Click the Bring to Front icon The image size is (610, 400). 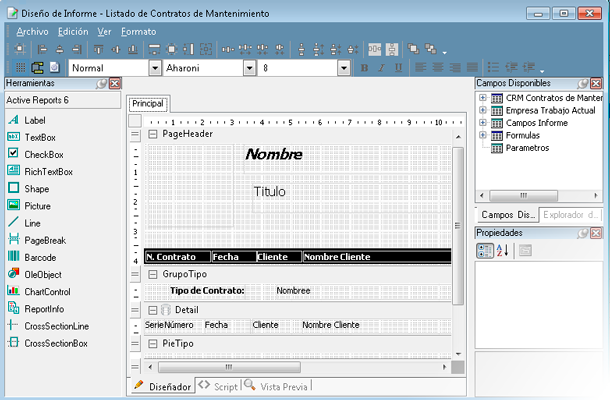pos(413,49)
